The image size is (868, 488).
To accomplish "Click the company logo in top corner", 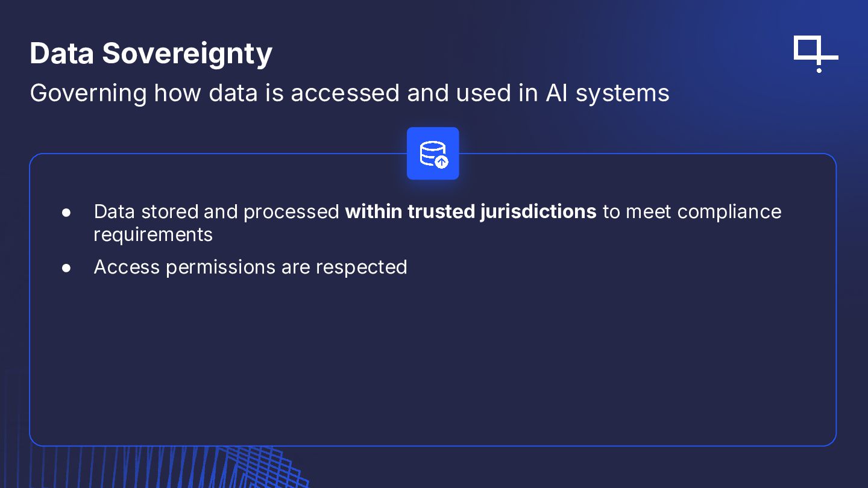I will [x=816, y=54].
